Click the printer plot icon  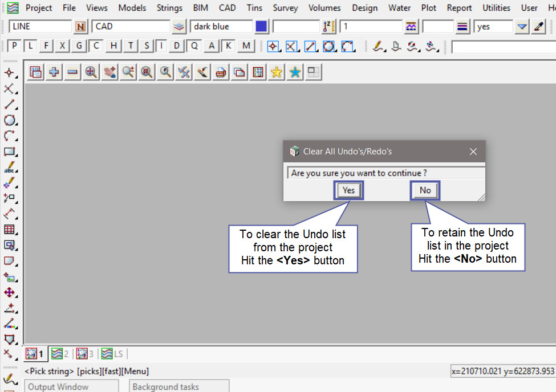(221, 72)
